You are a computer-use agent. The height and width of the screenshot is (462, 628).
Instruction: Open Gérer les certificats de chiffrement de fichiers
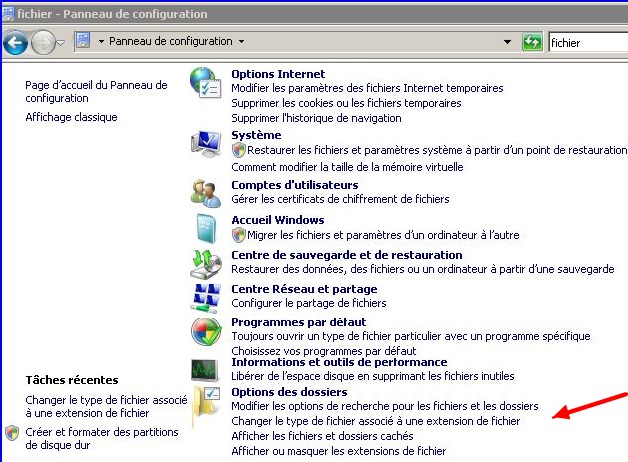(340, 199)
